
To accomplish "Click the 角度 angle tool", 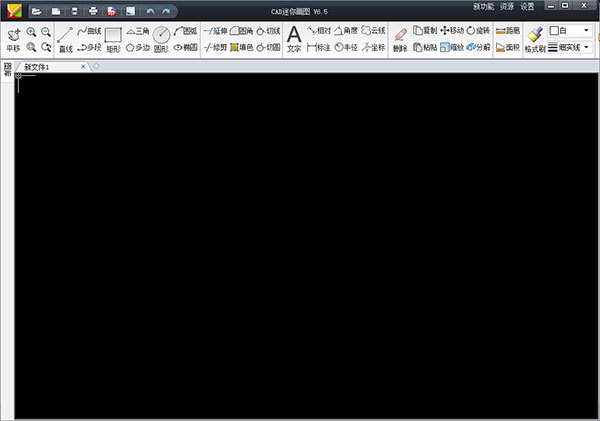I will (346, 31).
